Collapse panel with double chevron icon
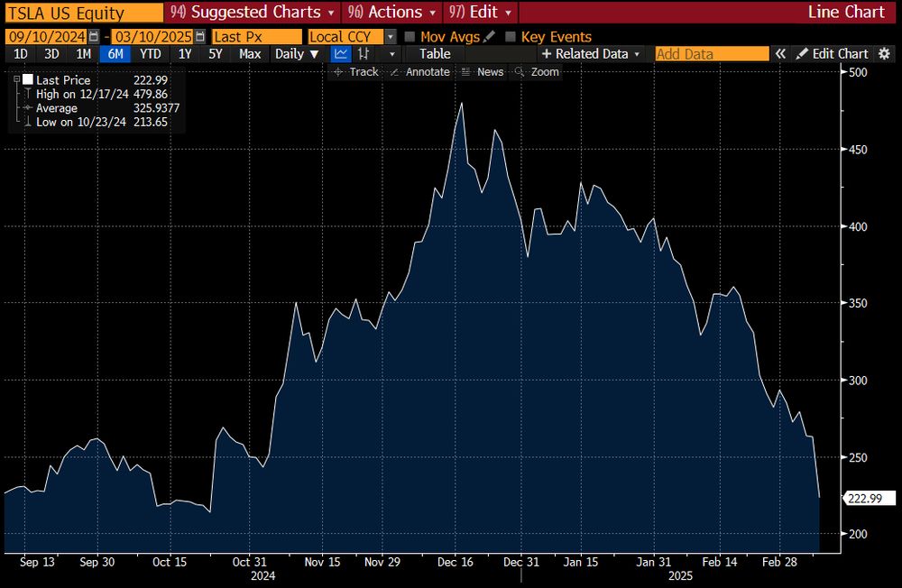 tap(780, 54)
